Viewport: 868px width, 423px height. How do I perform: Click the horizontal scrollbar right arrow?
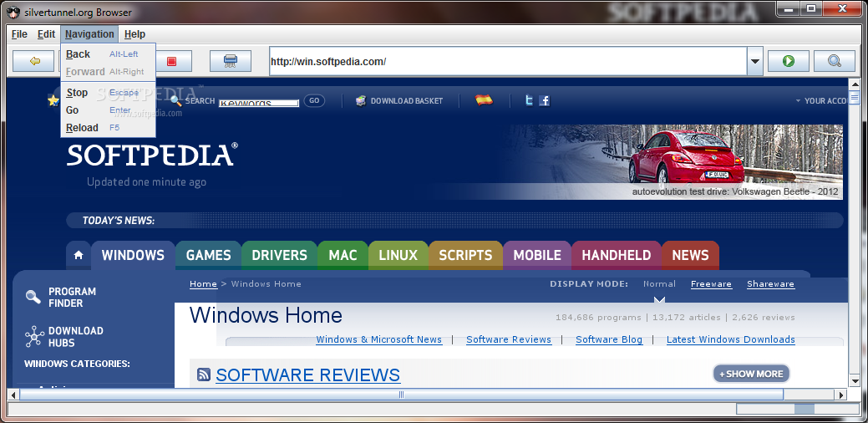coord(841,395)
